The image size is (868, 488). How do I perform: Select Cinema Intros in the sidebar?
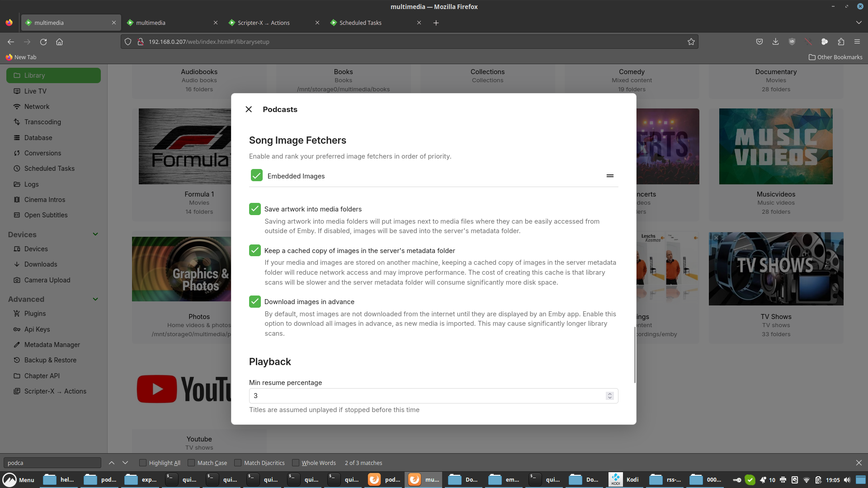coord(44,199)
